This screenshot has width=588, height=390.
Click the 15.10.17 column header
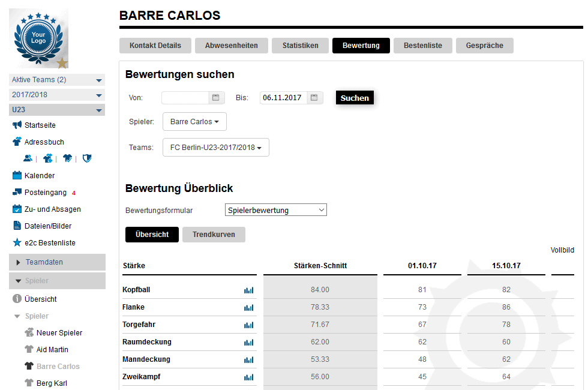pyautogui.click(x=506, y=265)
